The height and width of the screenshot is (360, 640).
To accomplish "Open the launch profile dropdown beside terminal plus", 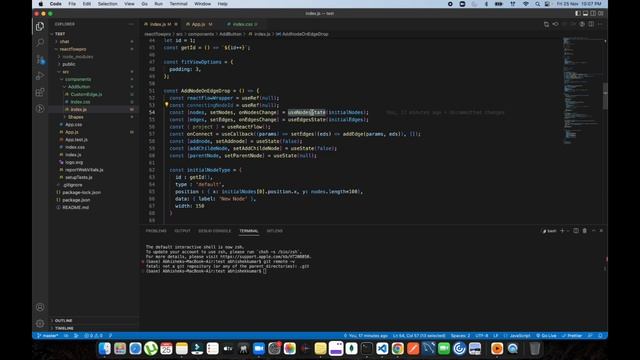I will (568, 231).
